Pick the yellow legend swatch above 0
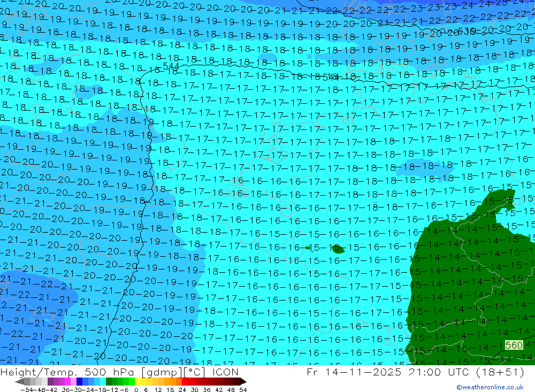535x392 pixels. pos(138,381)
